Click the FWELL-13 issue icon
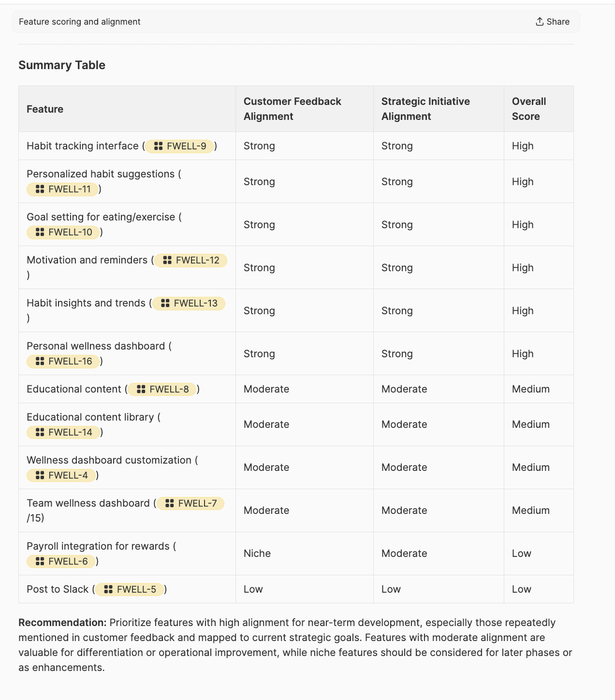 (x=165, y=303)
